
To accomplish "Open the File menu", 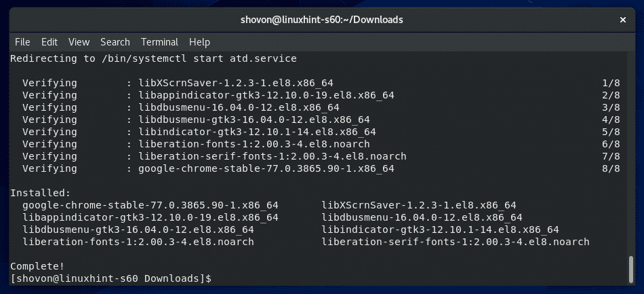I will 22,42.
